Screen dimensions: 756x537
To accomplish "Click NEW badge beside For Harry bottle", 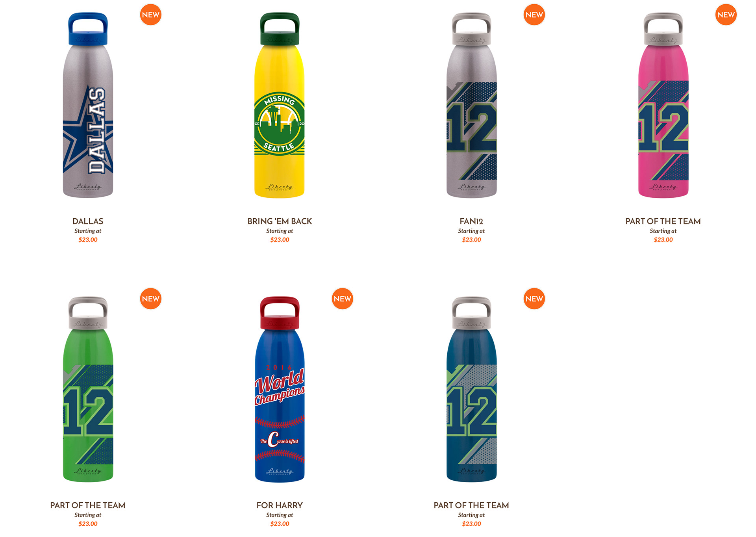I will pyautogui.click(x=343, y=299).
